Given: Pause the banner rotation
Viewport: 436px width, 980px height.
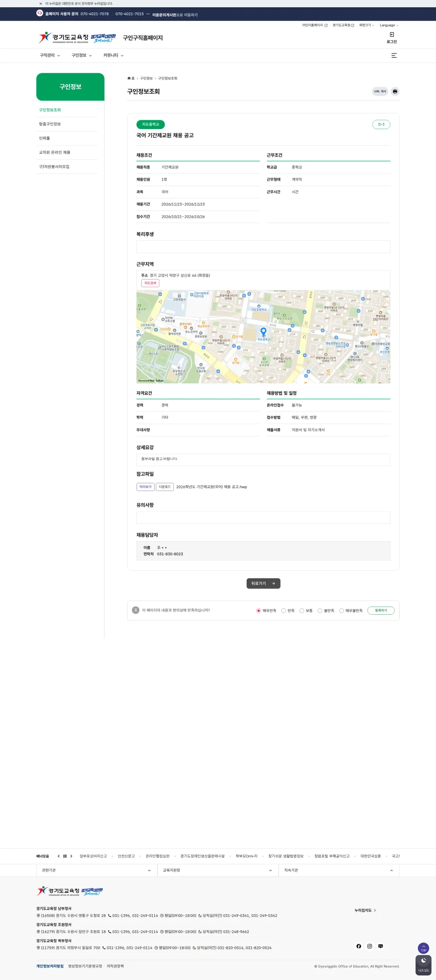Looking at the screenshot, I should pos(65,856).
